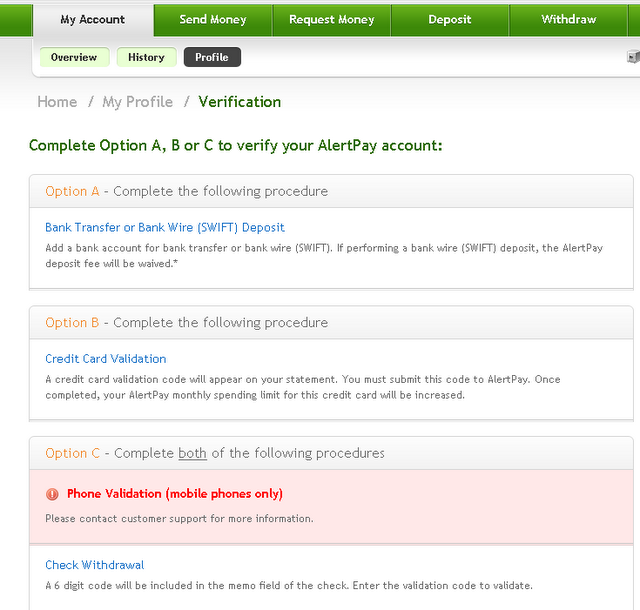Click the Verification breadcrumb
Screen dimensions: 640x610
click(x=240, y=102)
